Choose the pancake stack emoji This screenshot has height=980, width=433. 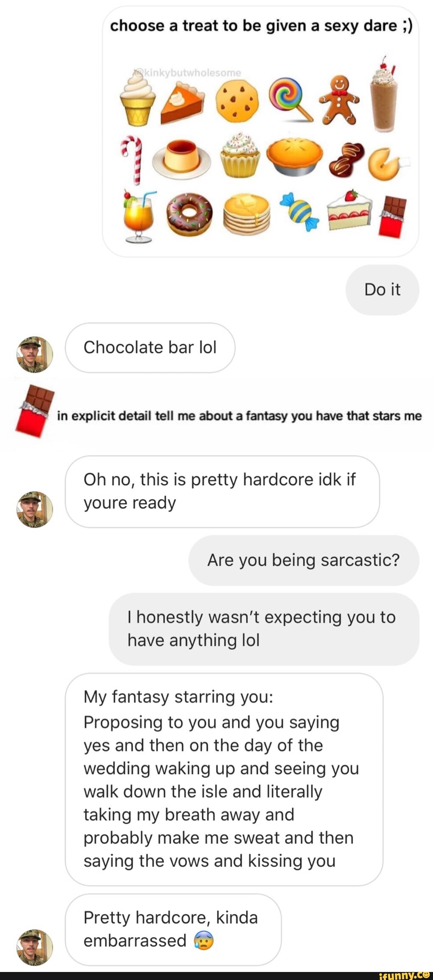pos(246,214)
